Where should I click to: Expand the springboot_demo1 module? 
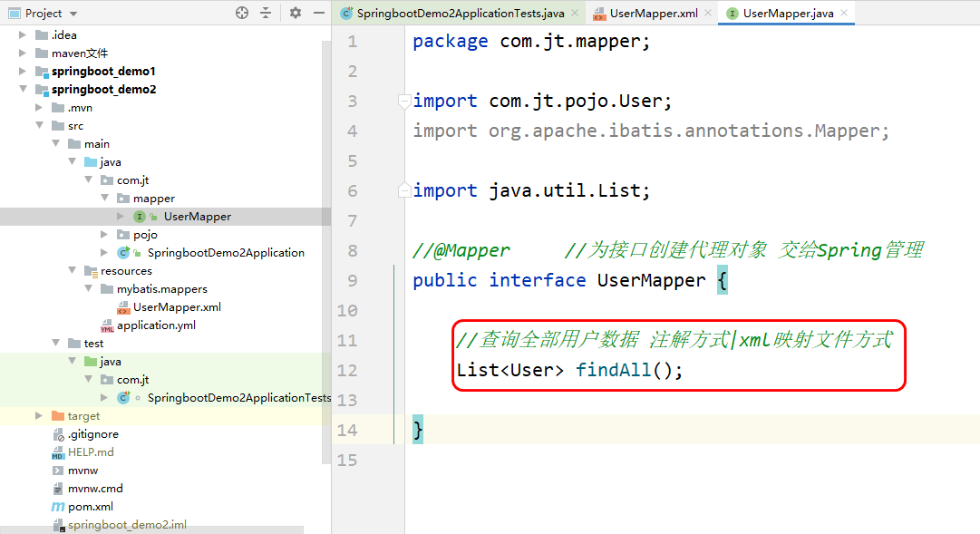(x=23, y=72)
